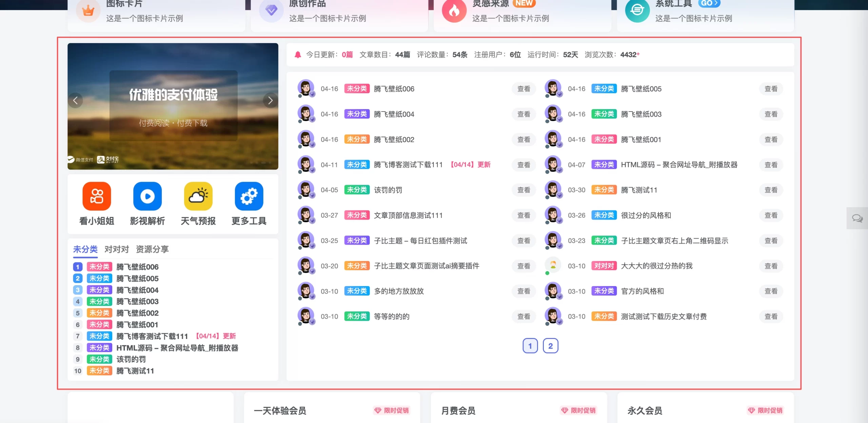Click the 对对对 category tag in list
This screenshot has width=868, height=423.
(604, 266)
